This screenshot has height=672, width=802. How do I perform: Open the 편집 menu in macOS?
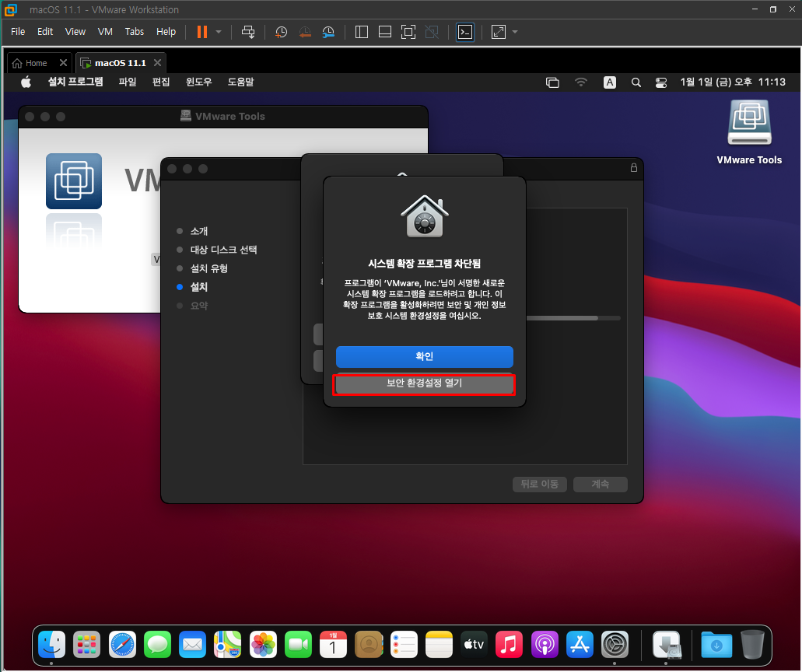[x=160, y=82]
